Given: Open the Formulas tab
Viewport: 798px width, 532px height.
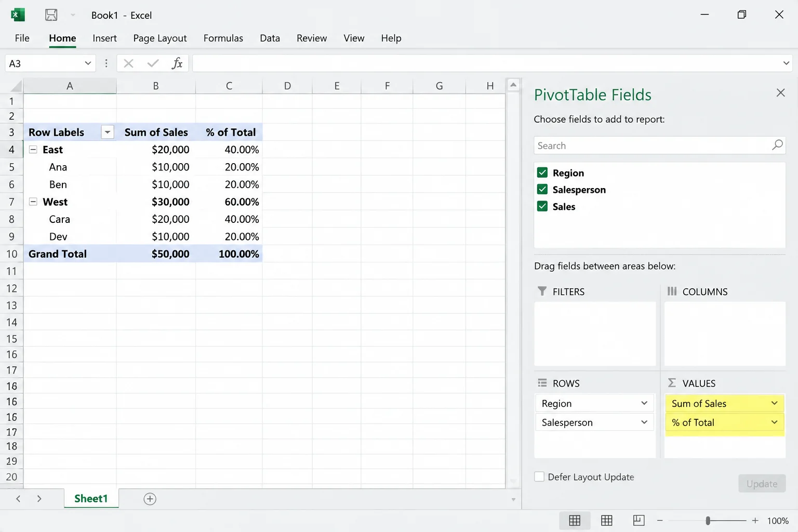Looking at the screenshot, I should pyautogui.click(x=223, y=38).
